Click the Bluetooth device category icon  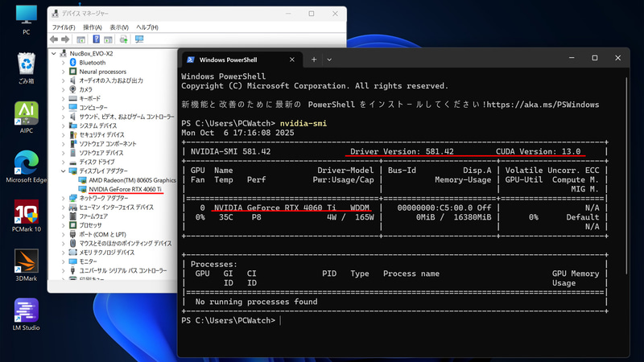[73, 63]
